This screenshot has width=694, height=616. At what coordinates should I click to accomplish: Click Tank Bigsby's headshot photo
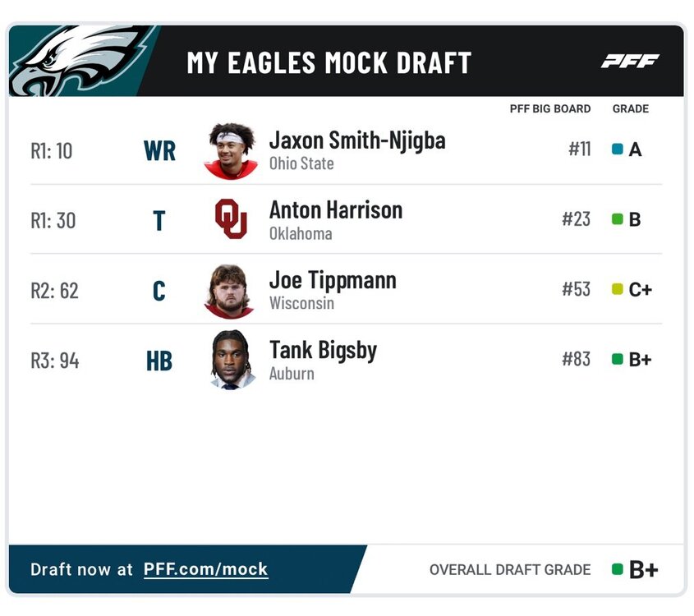tap(231, 360)
